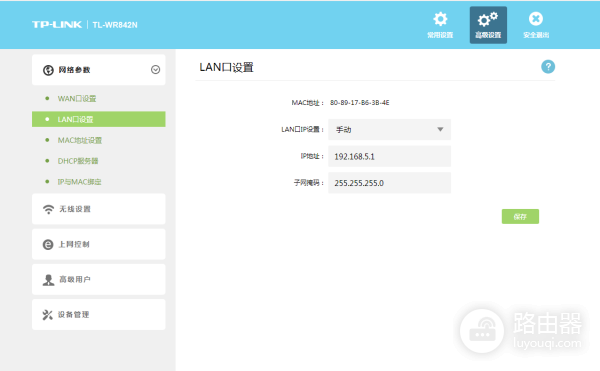
Task: Select LAN口设置 in sidebar
Action: (99, 119)
